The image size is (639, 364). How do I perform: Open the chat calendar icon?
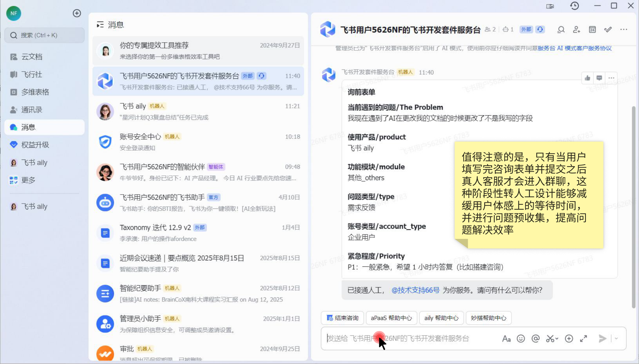pyautogui.click(x=592, y=30)
